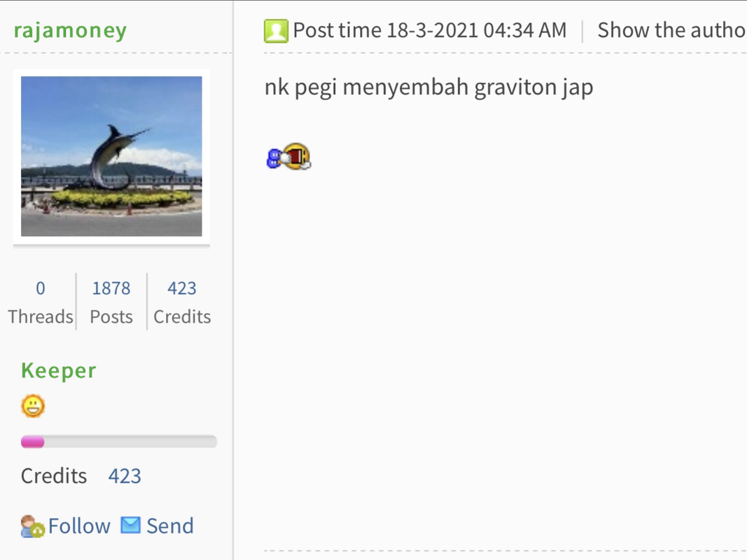The image size is (747, 560).
Task: Click Show the author filter link
Action: [x=671, y=30]
